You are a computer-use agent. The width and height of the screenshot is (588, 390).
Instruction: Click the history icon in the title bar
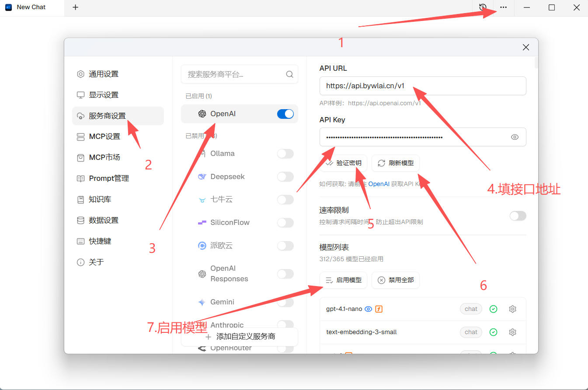point(482,7)
